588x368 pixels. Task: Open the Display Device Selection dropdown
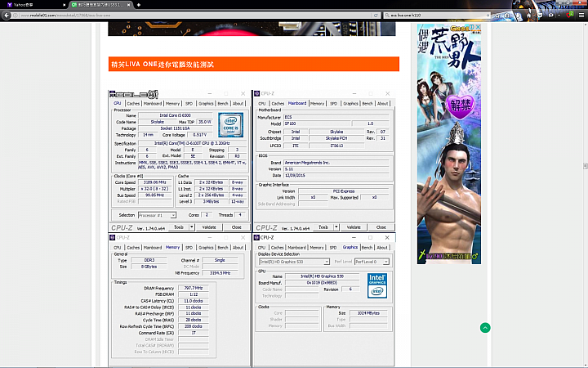(294, 262)
